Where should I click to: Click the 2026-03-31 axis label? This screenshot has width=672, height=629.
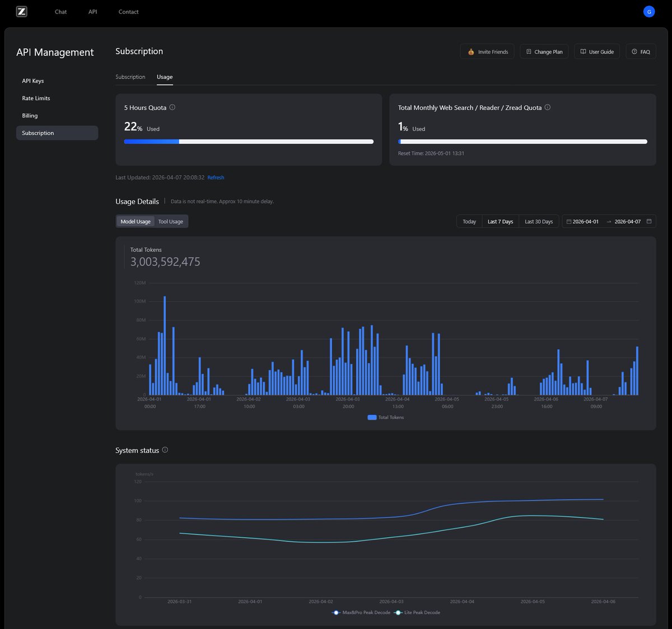click(x=179, y=602)
